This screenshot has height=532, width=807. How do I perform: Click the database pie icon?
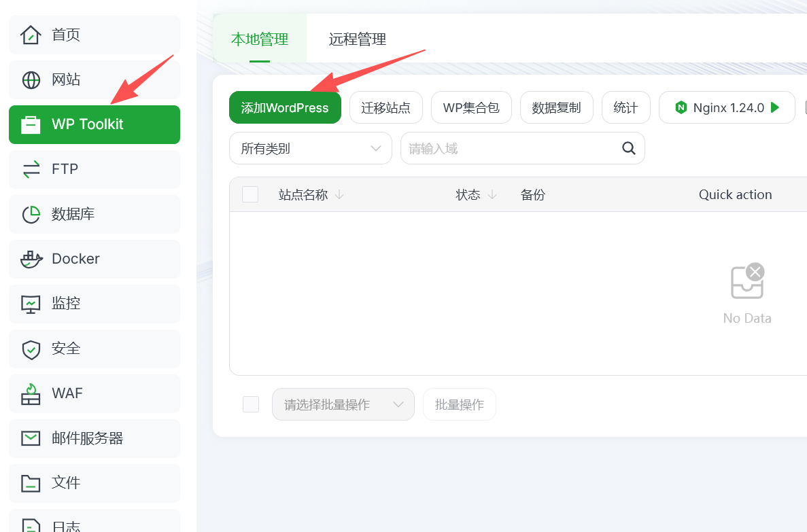click(31, 214)
